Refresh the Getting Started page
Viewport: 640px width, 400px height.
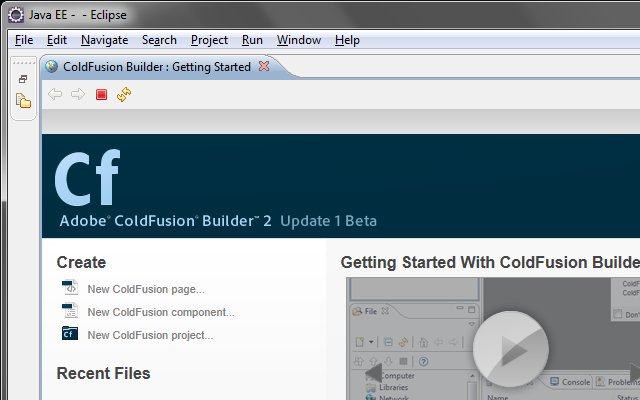pyautogui.click(x=124, y=94)
